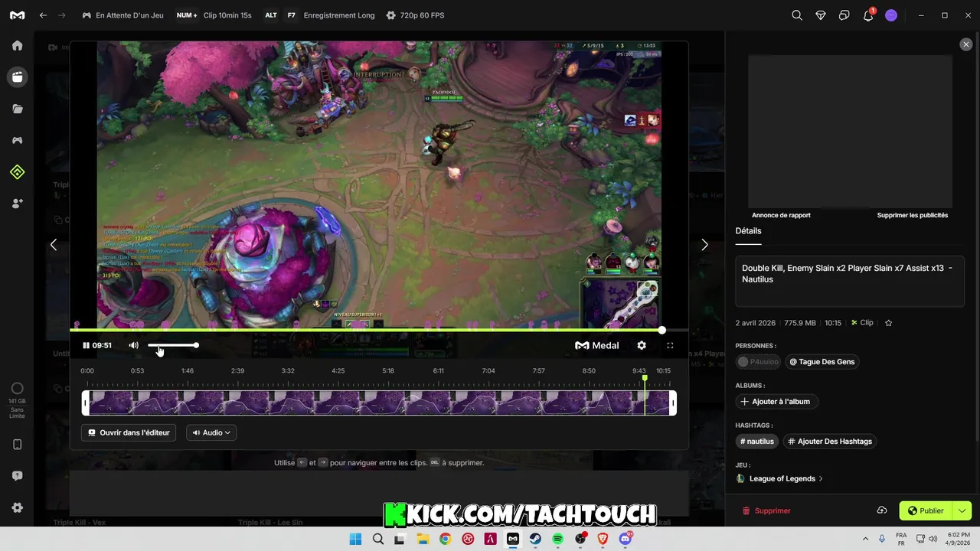Open the clips library sidebar icon
Image resolution: width=980 pixels, height=551 pixels.
(x=17, y=77)
